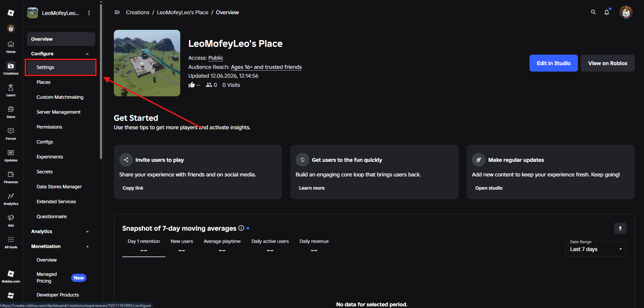Screen dimensions: 644x308
Task: Download the snapshot data with the download icon
Action: click(x=620, y=228)
